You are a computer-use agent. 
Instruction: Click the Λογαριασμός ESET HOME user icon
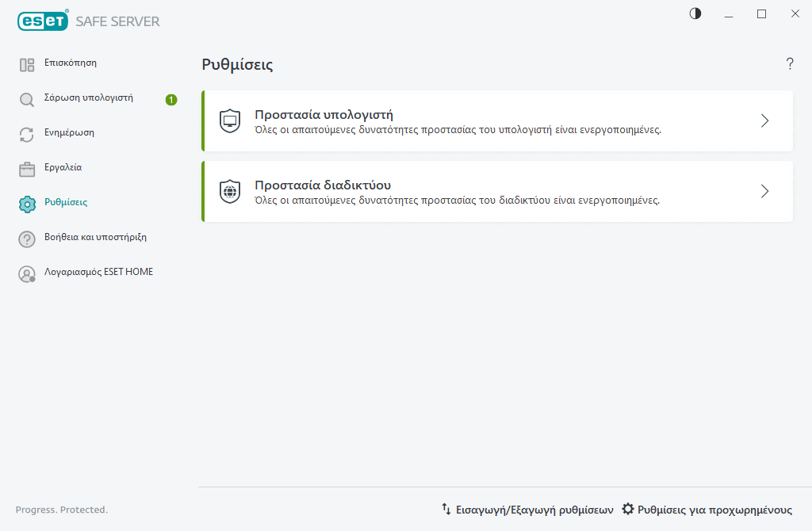point(27,274)
